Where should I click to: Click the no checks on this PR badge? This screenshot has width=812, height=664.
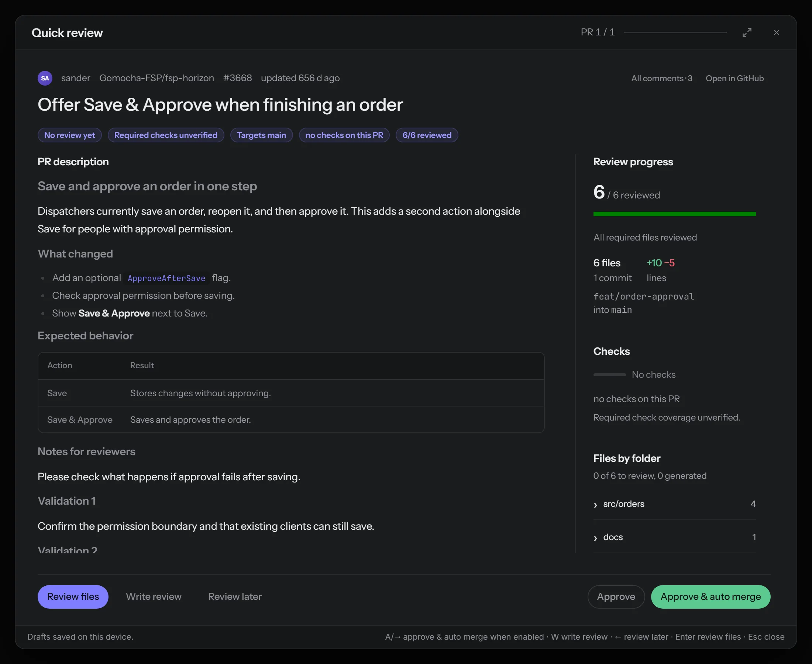point(344,135)
